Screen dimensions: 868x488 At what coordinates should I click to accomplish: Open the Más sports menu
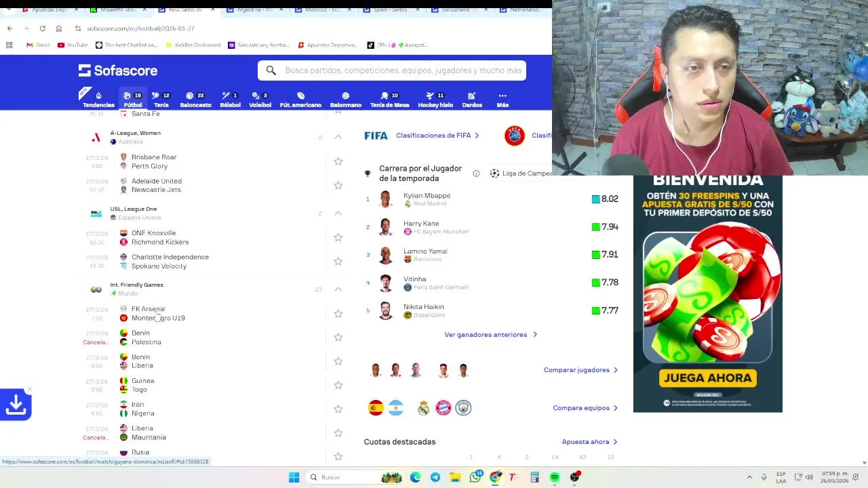(x=502, y=100)
